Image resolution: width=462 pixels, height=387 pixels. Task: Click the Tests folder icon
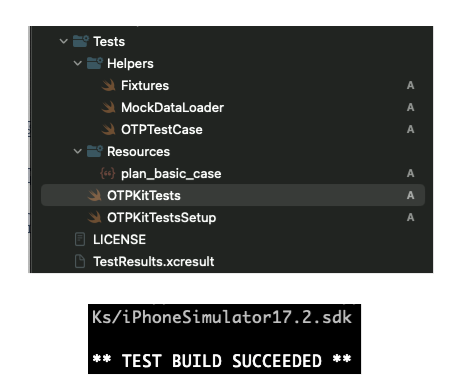(x=81, y=41)
